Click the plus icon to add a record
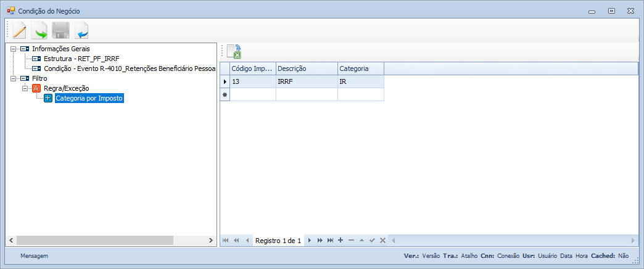 341,240
